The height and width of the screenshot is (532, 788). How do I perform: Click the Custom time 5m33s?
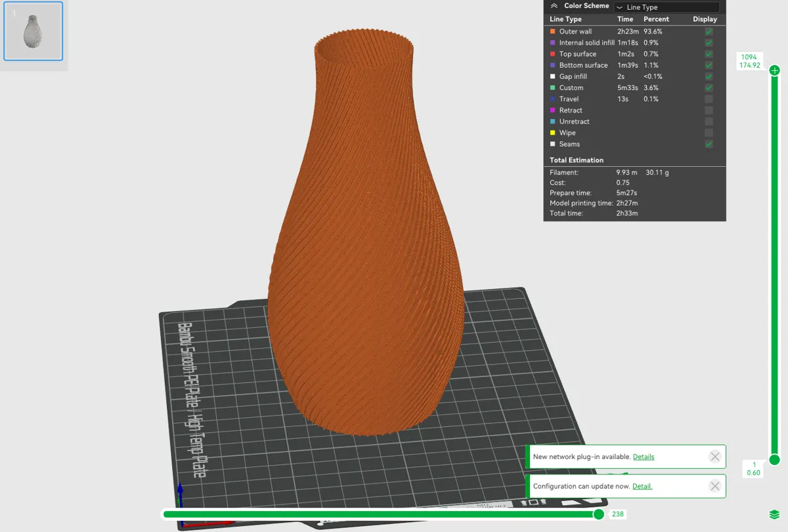point(627,87)
